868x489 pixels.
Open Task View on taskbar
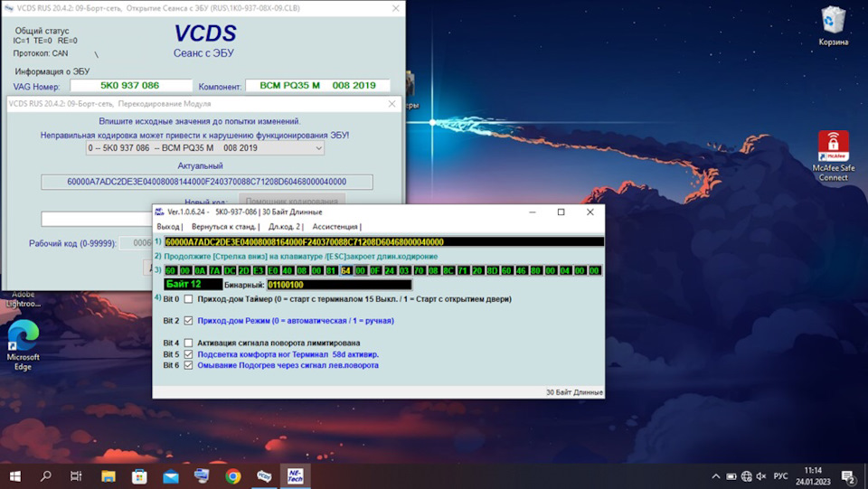[76, 476]
